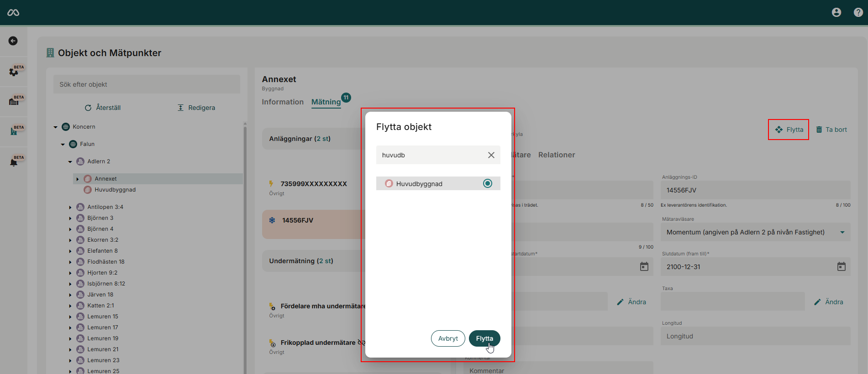Click the beta settings gear sidebar icon
The height and width of the screenshot is (374, 868).
pos(14,72)
